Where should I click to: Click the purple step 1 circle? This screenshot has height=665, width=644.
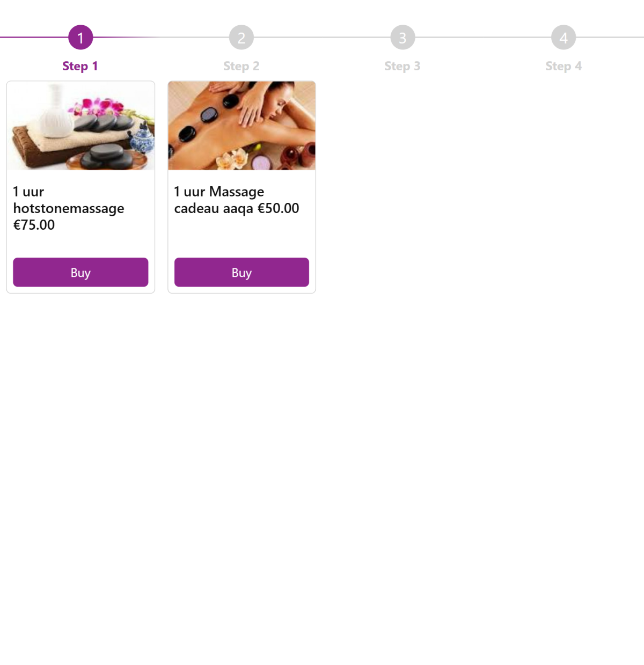click(x=80, y=38)
